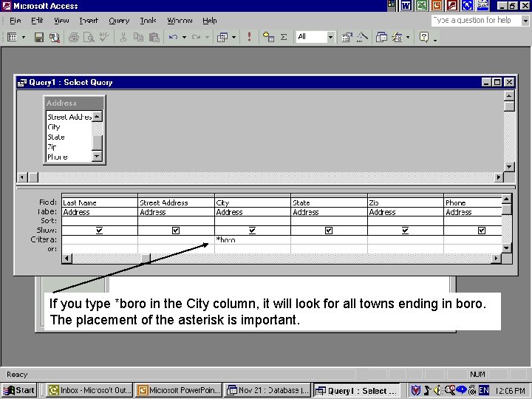Open the Window menu

180,21
